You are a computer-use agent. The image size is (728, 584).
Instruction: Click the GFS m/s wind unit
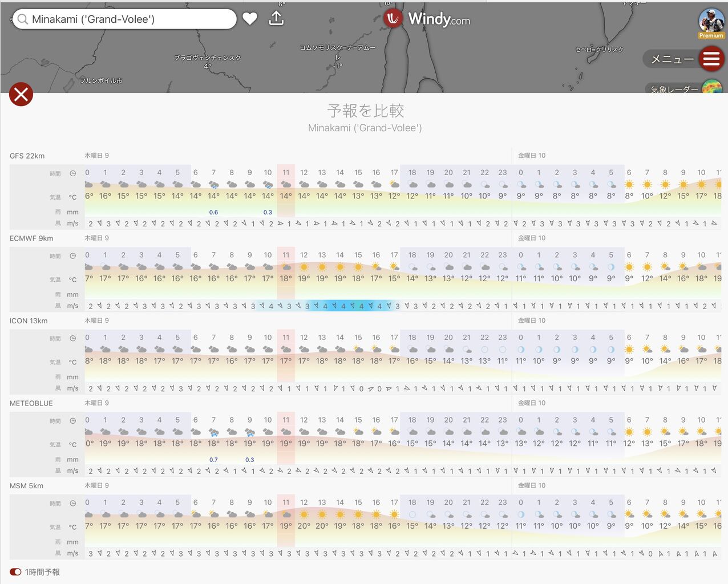[x=72, y=223]
